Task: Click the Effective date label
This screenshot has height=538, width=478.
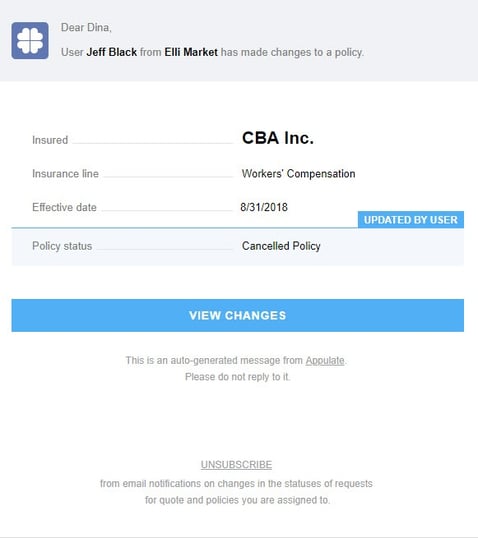Action: pos(65,207)
